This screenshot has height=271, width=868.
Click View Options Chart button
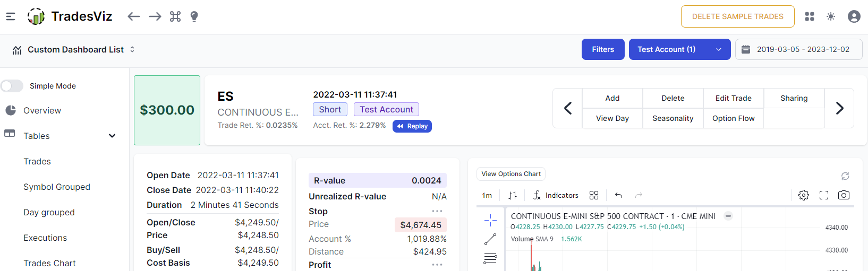[511, 174]
